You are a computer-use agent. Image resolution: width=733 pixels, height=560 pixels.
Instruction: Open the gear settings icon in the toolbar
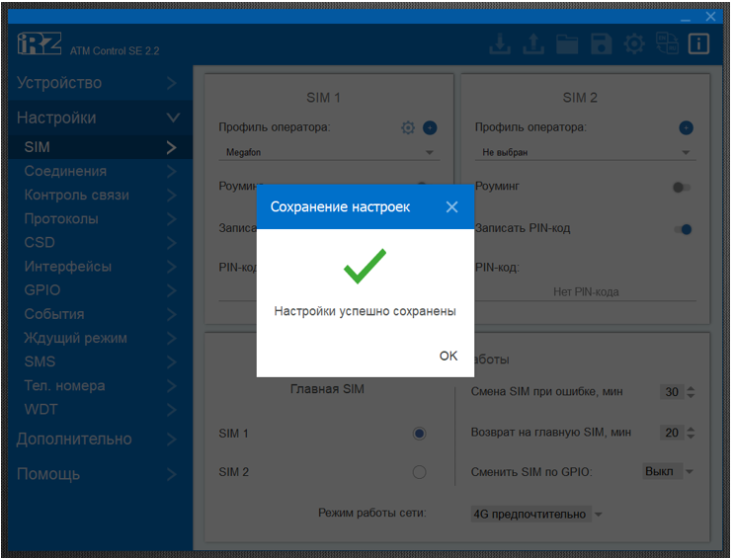coord(634,44)
